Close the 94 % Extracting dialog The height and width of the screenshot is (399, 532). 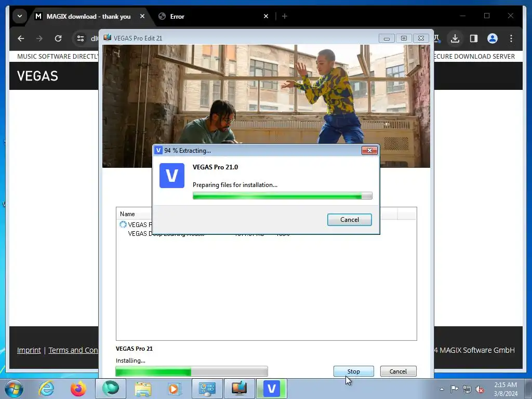coord(369,150)
